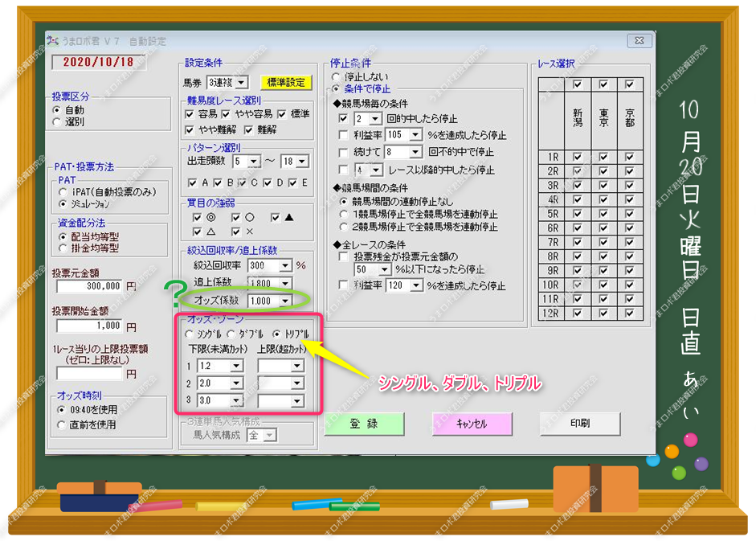
Task: Toggle the △ outline triangle checkbox
Action: point(197,232)
